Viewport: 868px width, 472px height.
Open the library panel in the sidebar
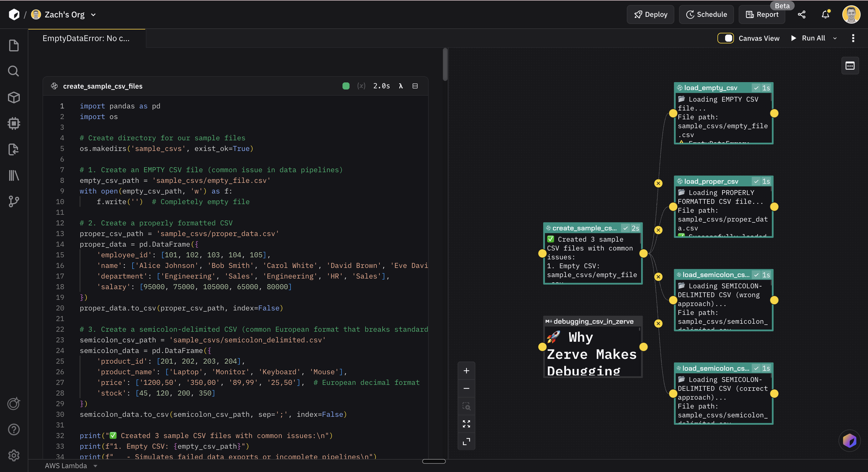pyautogui.click(x=14, y=175)
